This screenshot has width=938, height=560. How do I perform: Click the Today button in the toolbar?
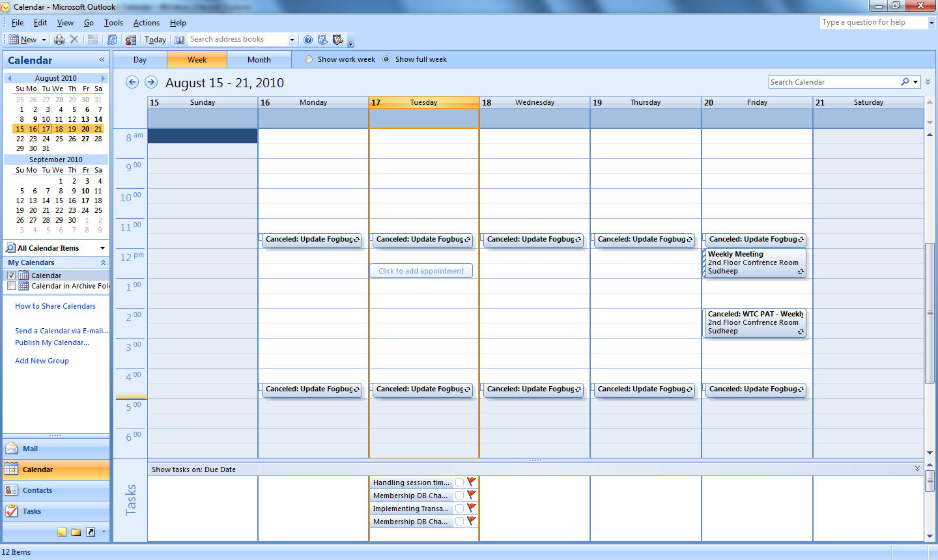pyautogui.click(x=155, y=40)
